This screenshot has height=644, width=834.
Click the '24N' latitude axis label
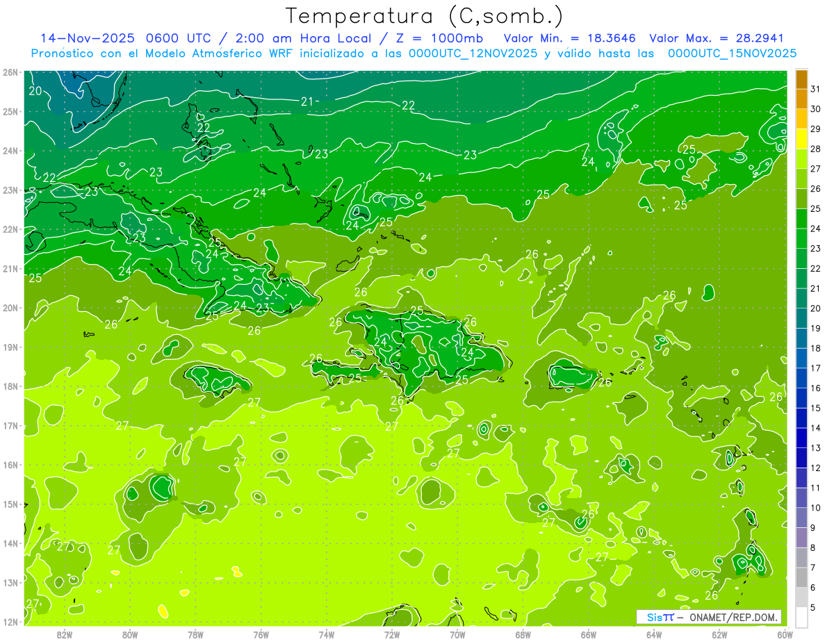(x=10, y=151)
